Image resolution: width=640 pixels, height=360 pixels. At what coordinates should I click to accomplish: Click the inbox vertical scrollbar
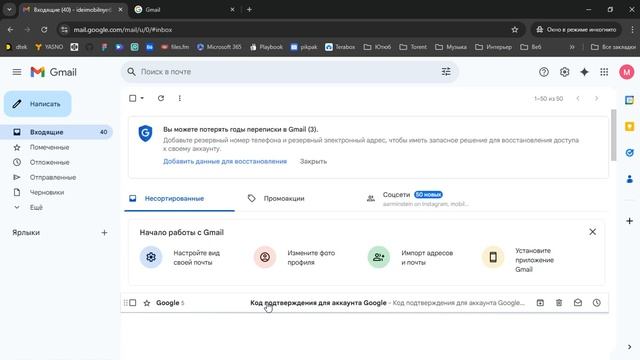point(613,135)
